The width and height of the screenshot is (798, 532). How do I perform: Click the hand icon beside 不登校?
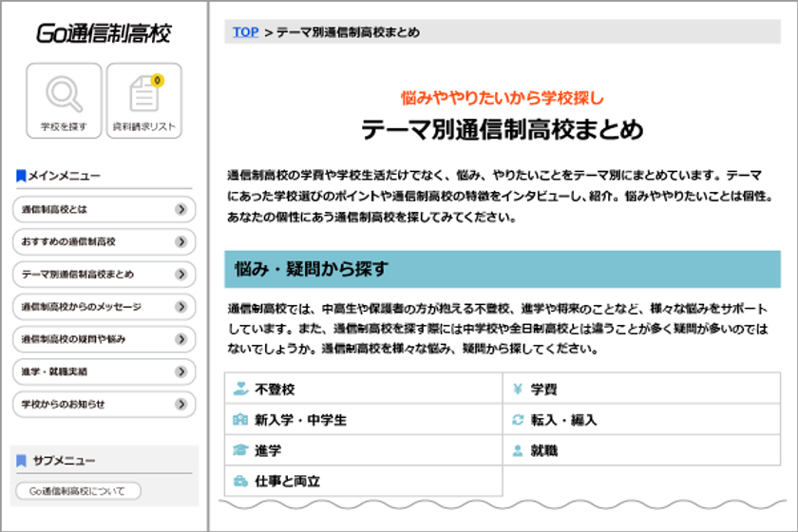coord(240,389)
